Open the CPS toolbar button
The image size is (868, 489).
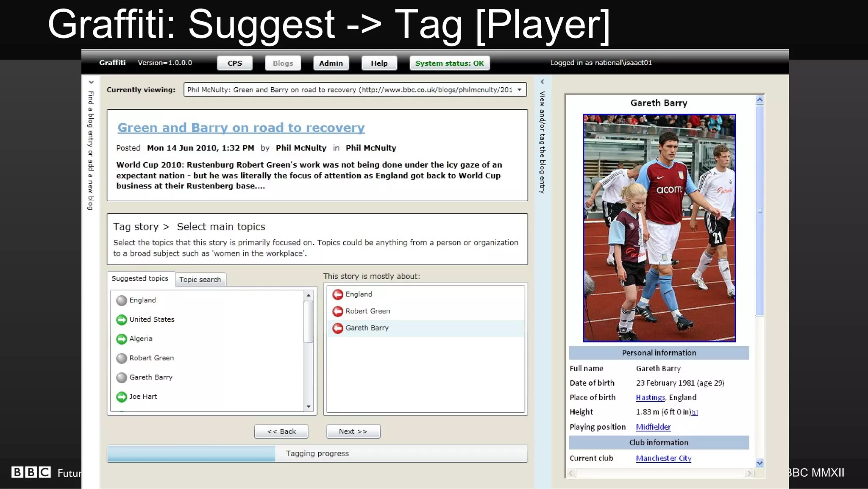click(235, 63)
